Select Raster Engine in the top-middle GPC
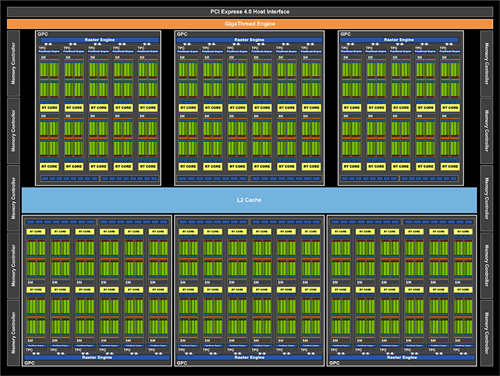This screenshot has width=500, height=376. (x=249, y=40)
